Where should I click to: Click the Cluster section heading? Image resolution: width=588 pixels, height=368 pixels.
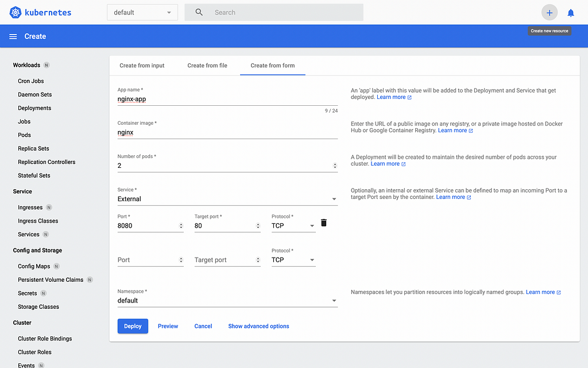coord(22,323)
